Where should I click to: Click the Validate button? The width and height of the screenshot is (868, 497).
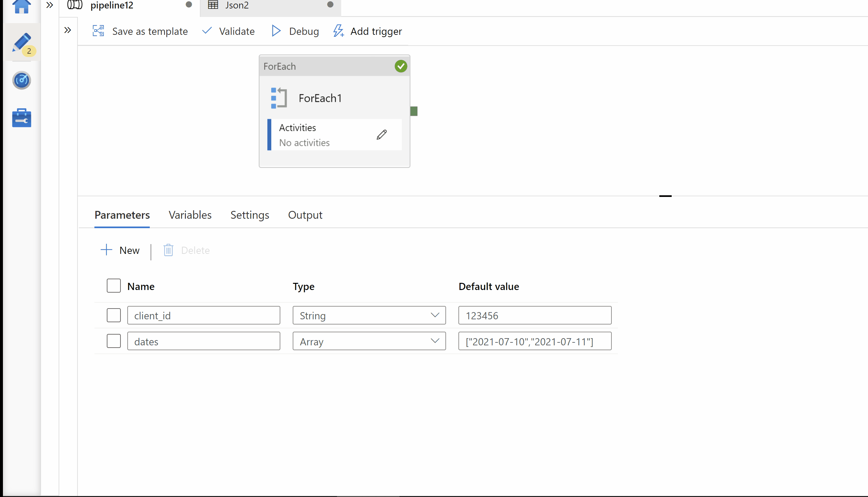228,31
